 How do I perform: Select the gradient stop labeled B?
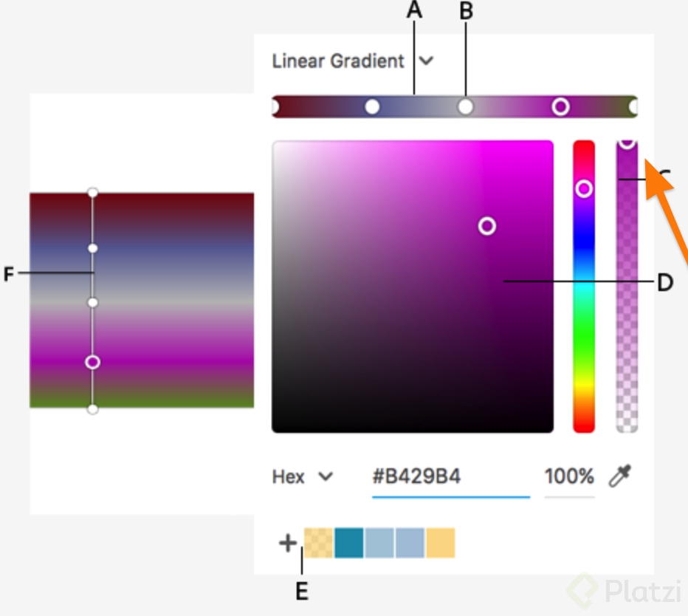click(x=465, y=106)
